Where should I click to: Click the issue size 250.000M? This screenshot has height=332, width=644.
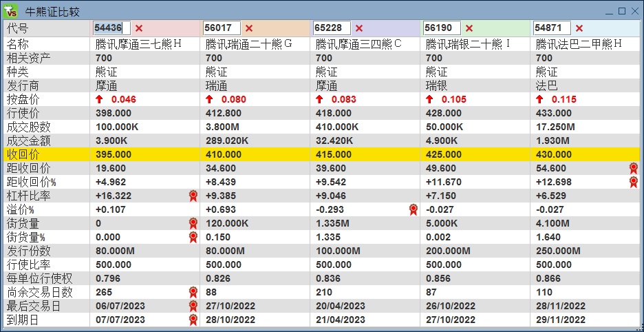[x=558, y=251]
